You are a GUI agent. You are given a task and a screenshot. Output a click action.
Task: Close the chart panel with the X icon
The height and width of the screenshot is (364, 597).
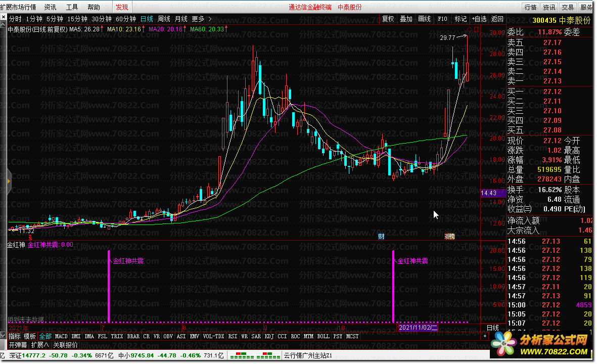[3, 18]
